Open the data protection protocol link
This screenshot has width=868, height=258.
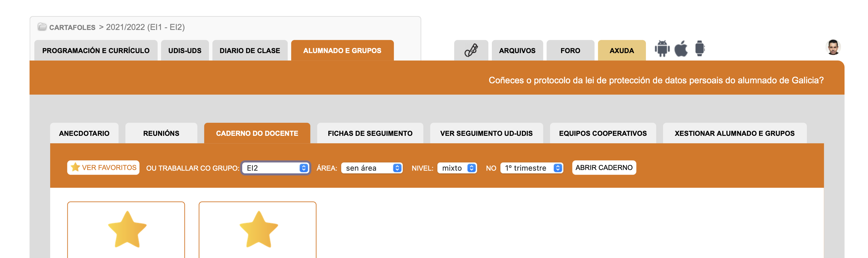[656, 80]
